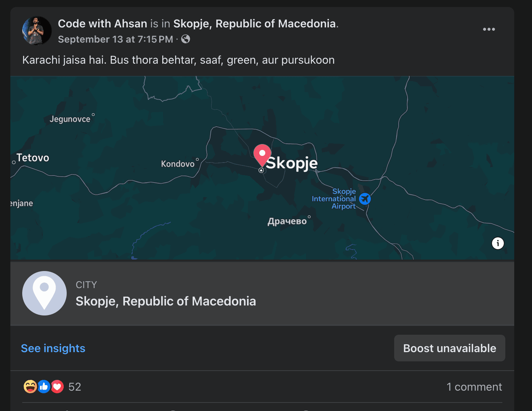Click the love heart reaction icon
Screen dimensions: 532x411
coord(57,387)
